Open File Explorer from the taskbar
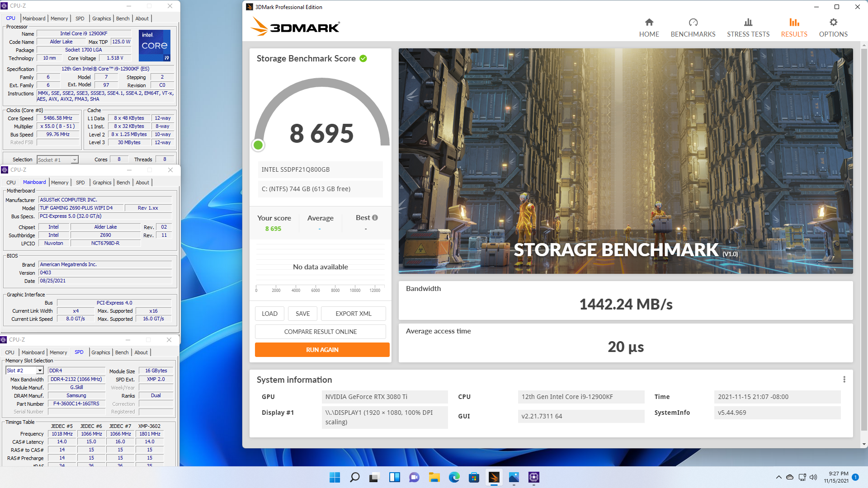 point(434,477)
